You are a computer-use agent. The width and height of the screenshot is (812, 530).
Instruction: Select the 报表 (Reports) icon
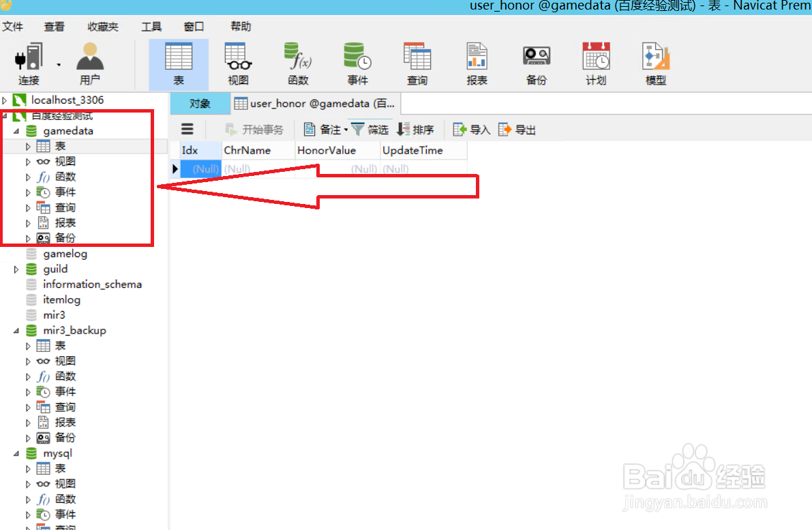point(477,63)
